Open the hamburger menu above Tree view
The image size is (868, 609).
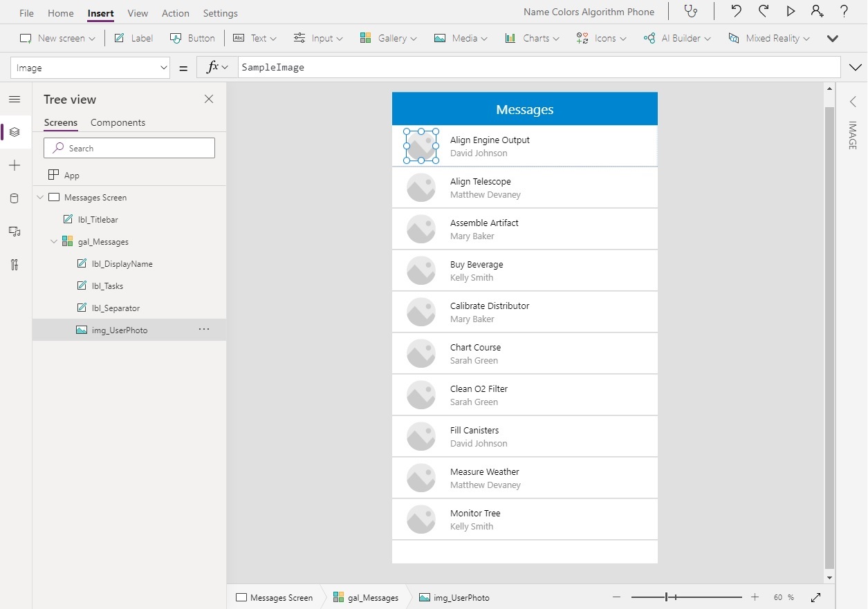click(x=14, y=99)
